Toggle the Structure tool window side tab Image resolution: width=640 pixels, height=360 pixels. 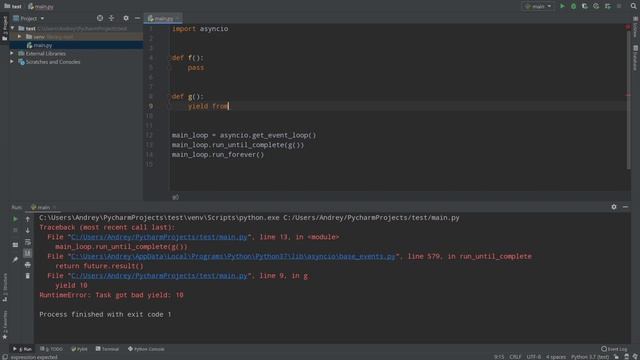[x=4, y=287]
